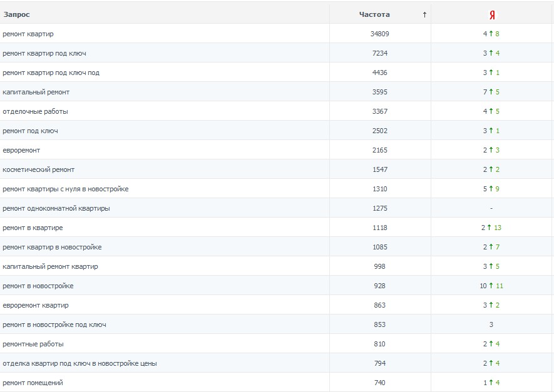Click the dash position for ремонт однокомнатной квартиры
The height and width of the screenshot is (392, 554).
coord(491,209)
